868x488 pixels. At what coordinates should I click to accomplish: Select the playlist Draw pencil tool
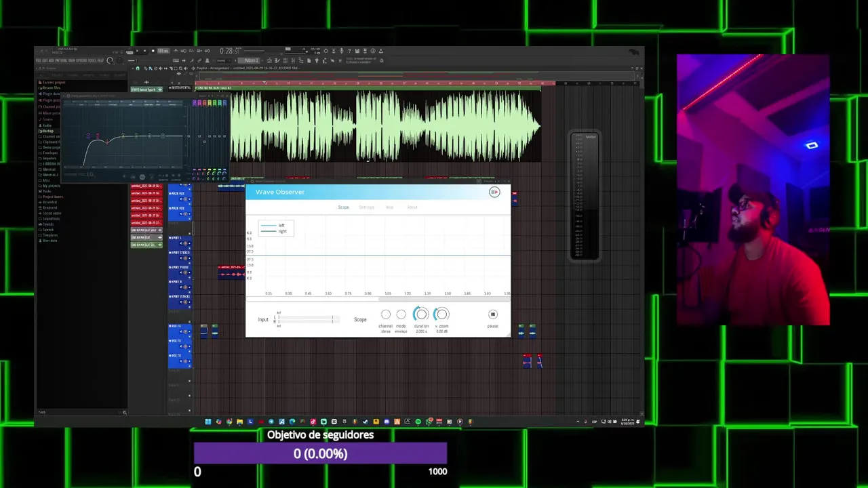point(145,68)
